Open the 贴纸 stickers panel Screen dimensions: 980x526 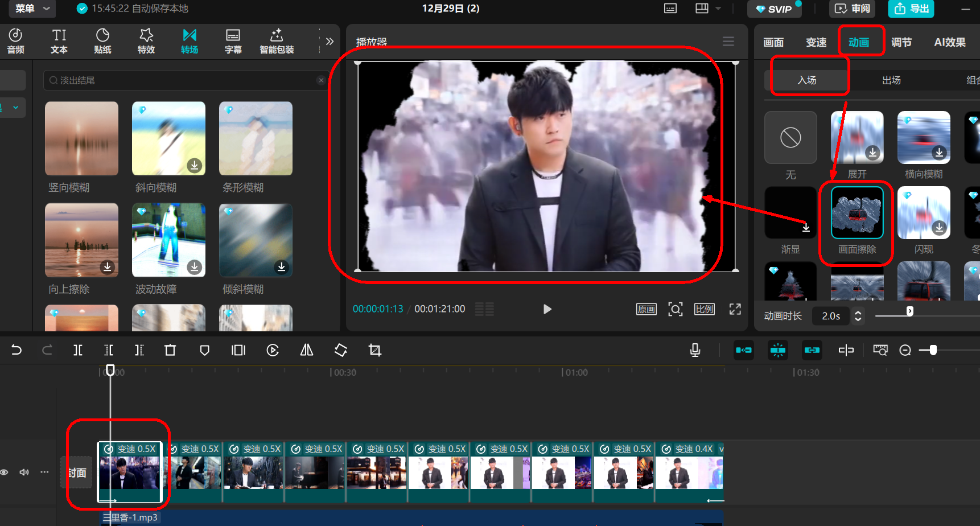tap(102, 41)
